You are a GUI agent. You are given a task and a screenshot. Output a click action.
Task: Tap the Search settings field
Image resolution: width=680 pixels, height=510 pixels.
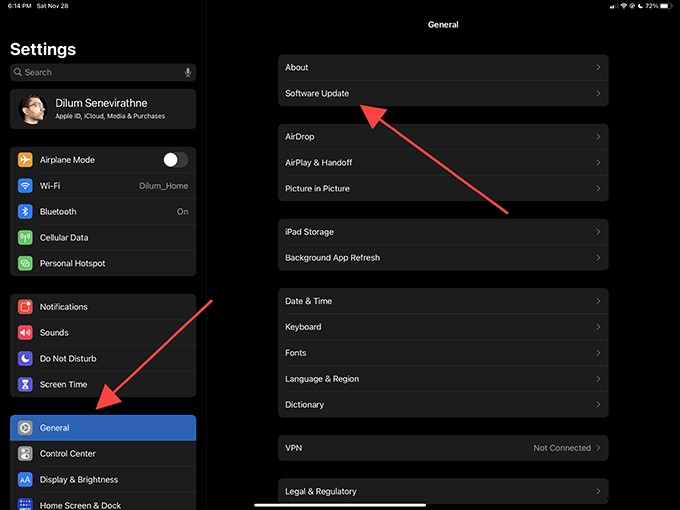(103, 72)
